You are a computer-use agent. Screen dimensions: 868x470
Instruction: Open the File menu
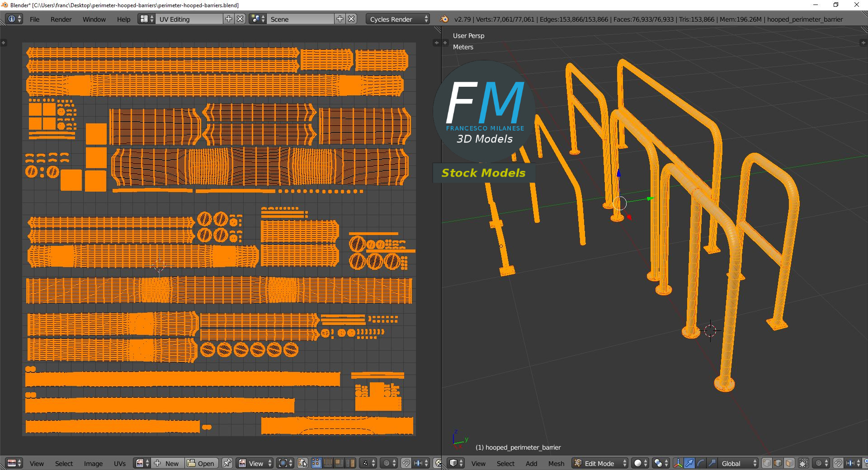(x=34, y=19)
